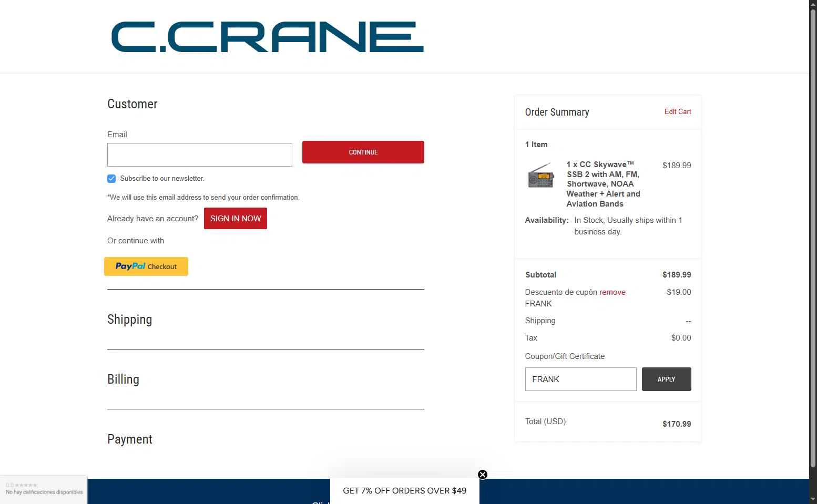Open the Google ratings badge
The height and width of the screenshot is (504, 817).
[x=44, y=489]
